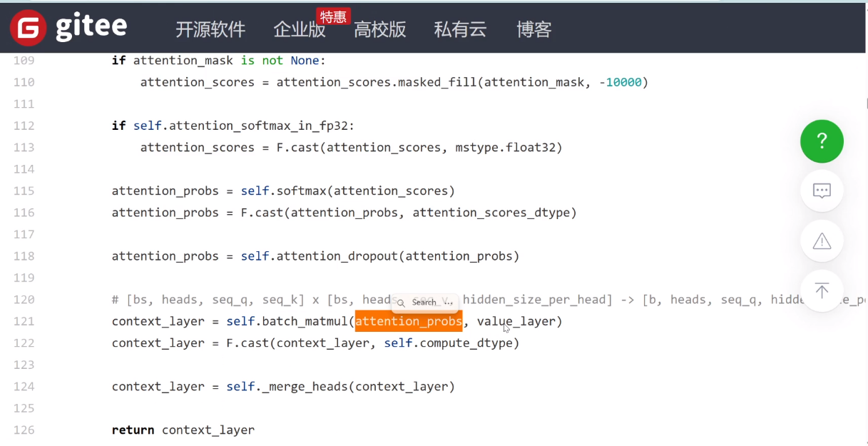Click the comment on line 120
This screenshot has width=868, height=446.
point(489,300)
